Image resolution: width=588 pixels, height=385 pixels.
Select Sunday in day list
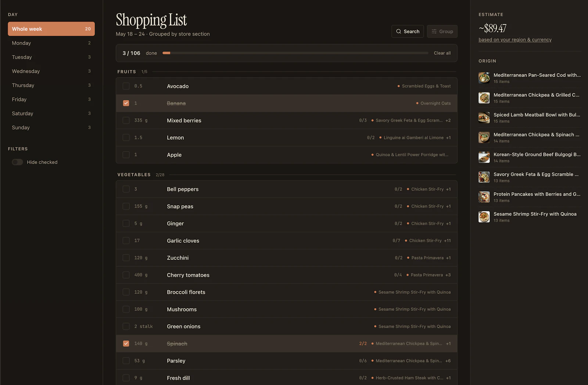pyautogui.click(x=51, y=128)
